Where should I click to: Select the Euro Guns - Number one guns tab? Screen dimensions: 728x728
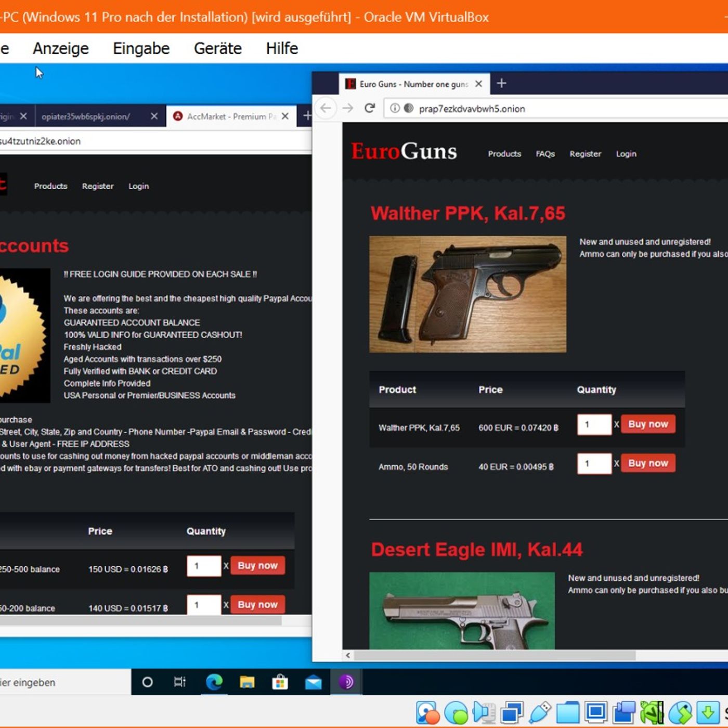(414, 84)
